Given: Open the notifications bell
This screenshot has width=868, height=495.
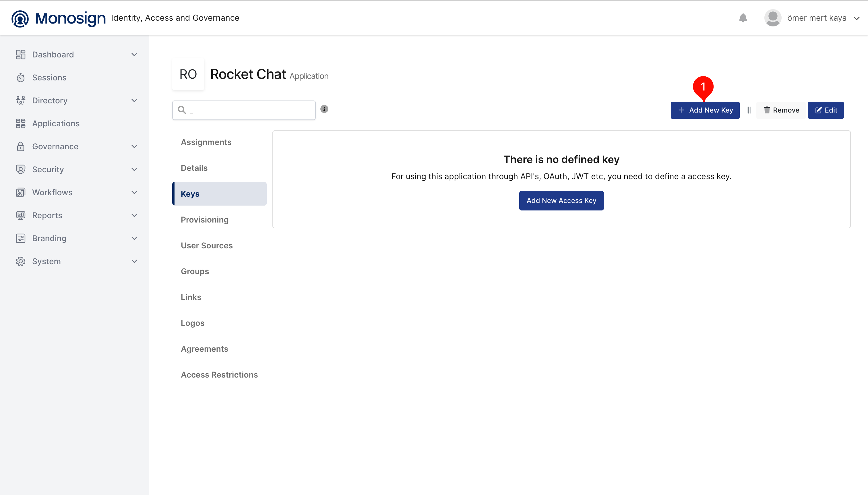Looking at the screenshot, I should click(x=743, y=18).
